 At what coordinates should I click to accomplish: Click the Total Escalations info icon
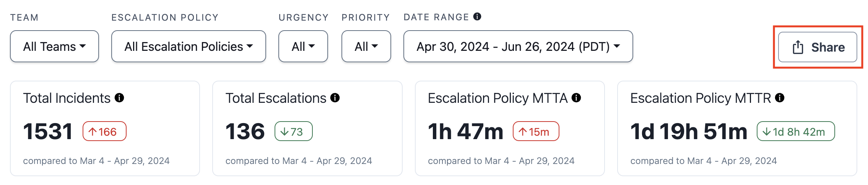pyautogui.click(x=335, y=98)
